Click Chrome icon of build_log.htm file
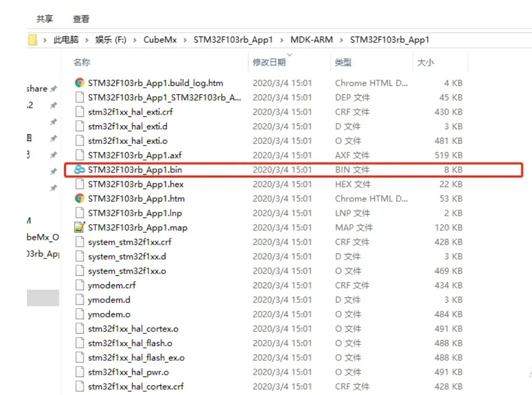The height and width of the screenshot is (395, 532). 79,83
